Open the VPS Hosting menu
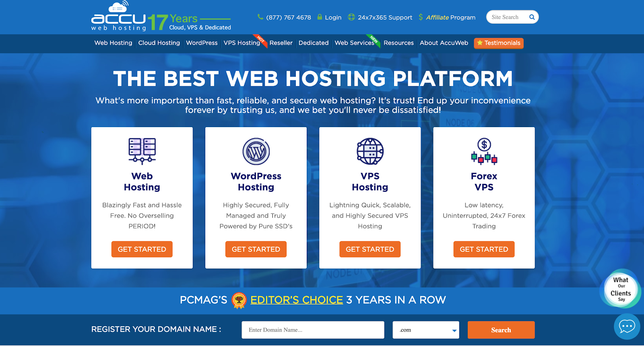Viewport: 644px width, 346px height. point(242,43)
